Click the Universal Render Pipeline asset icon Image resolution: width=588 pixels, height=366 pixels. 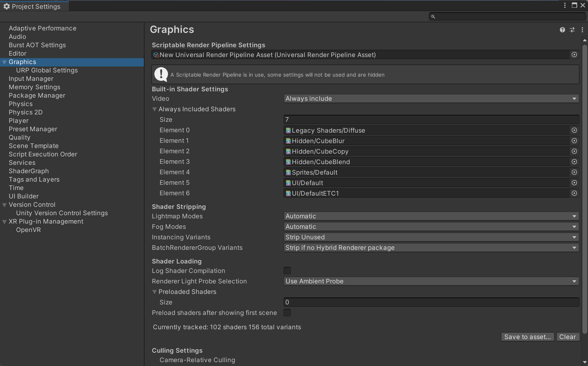[x=156, y=55]
